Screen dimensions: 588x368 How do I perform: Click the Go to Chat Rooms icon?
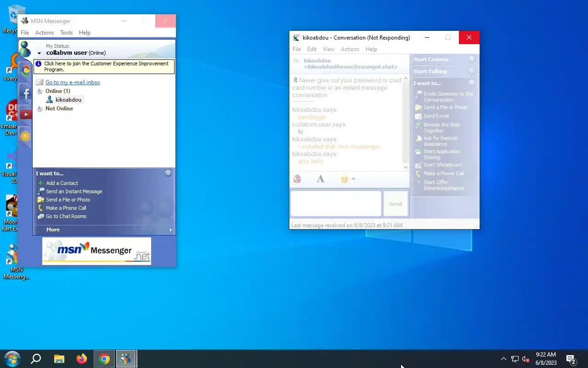(41, 216)
